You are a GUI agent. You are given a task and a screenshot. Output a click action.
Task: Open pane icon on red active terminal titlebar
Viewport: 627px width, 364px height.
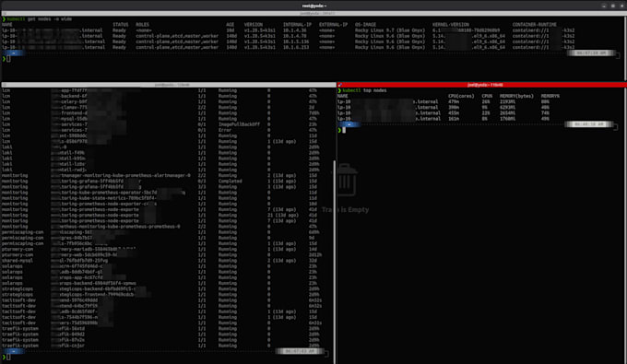tap(340, 85)
